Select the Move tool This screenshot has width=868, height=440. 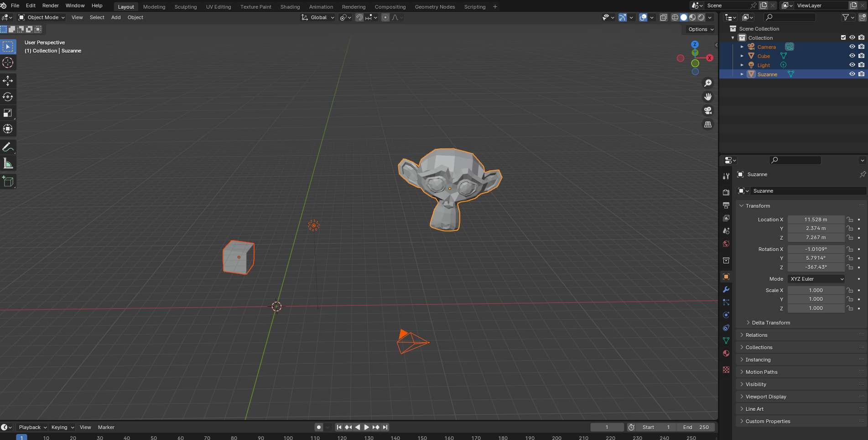[8, 81]
